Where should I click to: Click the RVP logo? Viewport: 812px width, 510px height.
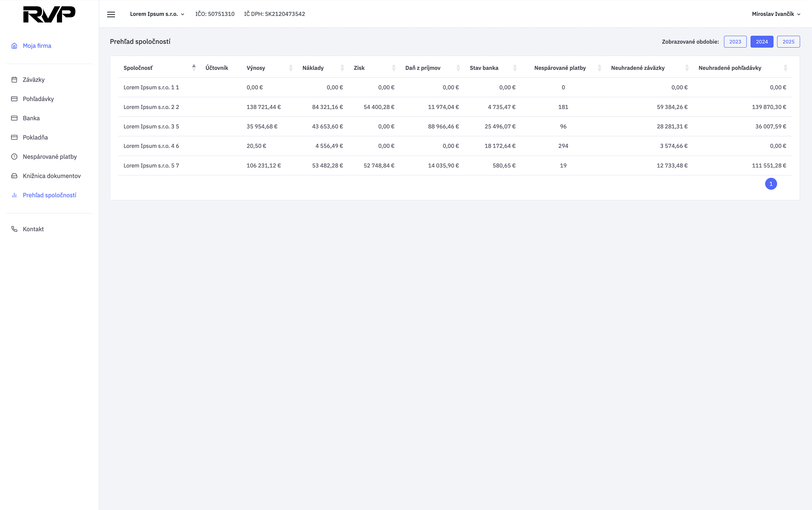tap(49, 15)
